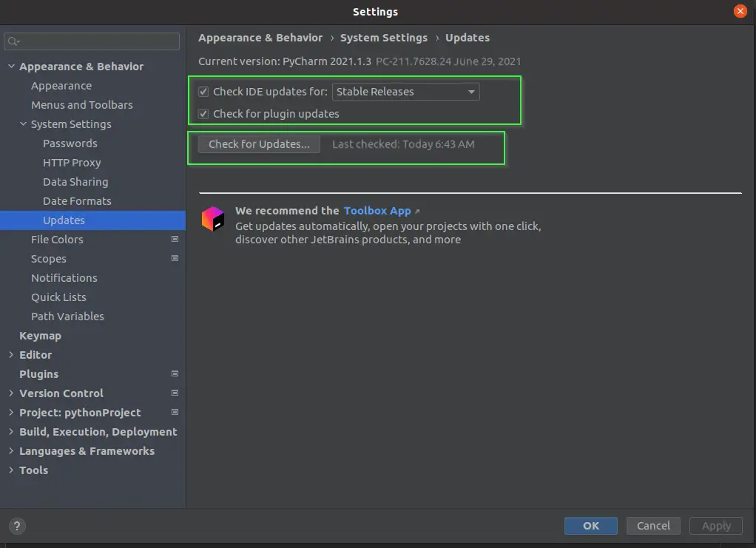Screen dimensions: 756x548
Task: Open the Stable Releases dropdown
Action: click(x=405, y=92)
